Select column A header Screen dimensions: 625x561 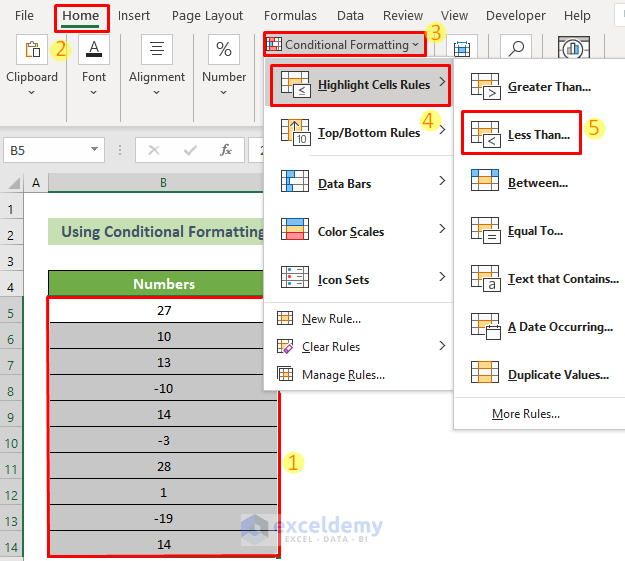(x=36, y=183)
